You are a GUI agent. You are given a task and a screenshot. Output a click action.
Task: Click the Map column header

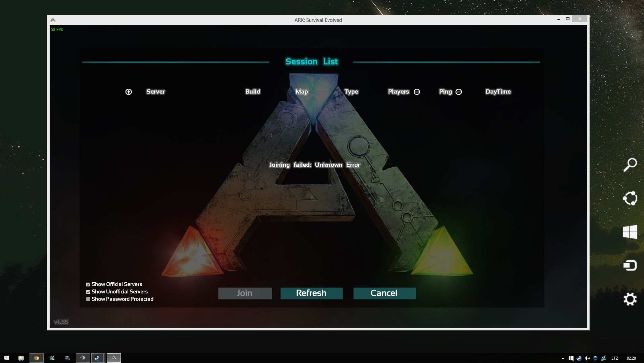click(302, 92)
